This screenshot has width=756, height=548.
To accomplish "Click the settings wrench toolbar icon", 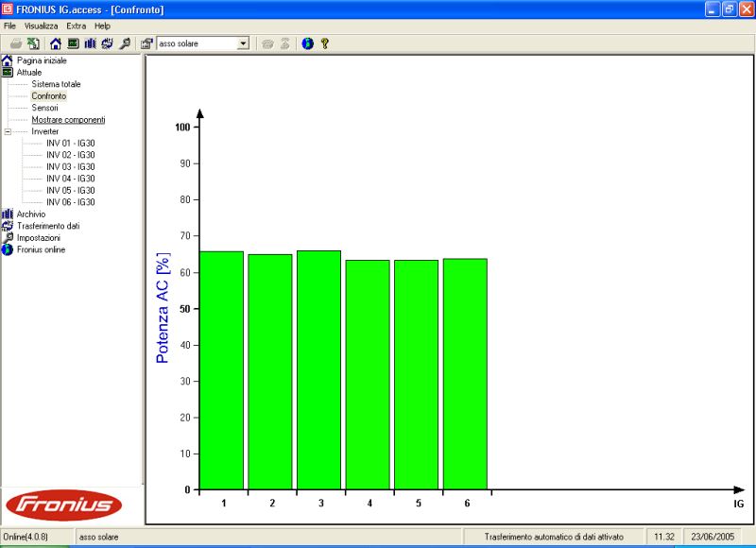I will (x=125, y=43).
